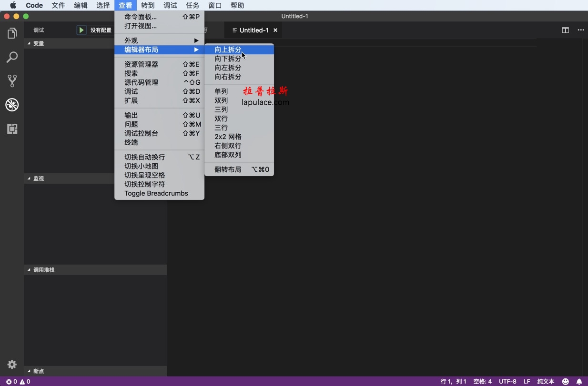Click errors and warnings count in status bar
Screen dimensions: 588x386
click(x=18, y=381)
